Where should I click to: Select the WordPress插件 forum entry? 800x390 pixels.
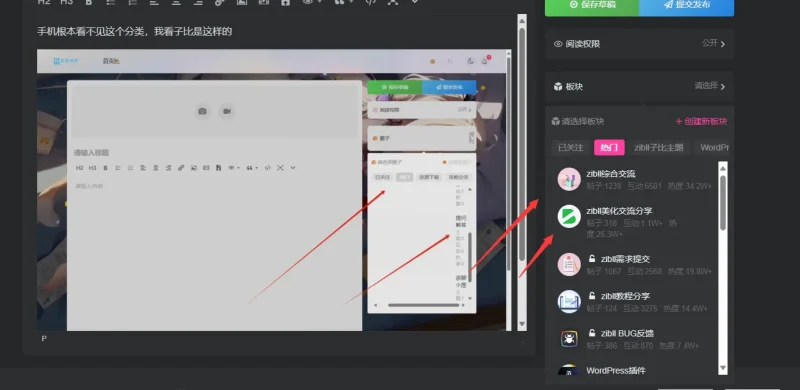pos(635,372)
